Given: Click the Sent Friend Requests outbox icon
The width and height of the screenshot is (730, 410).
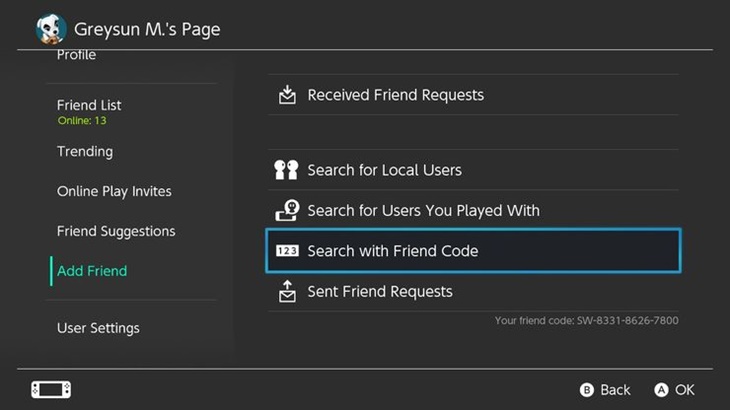Looking at the screenshot, I should tap(287, 291).
